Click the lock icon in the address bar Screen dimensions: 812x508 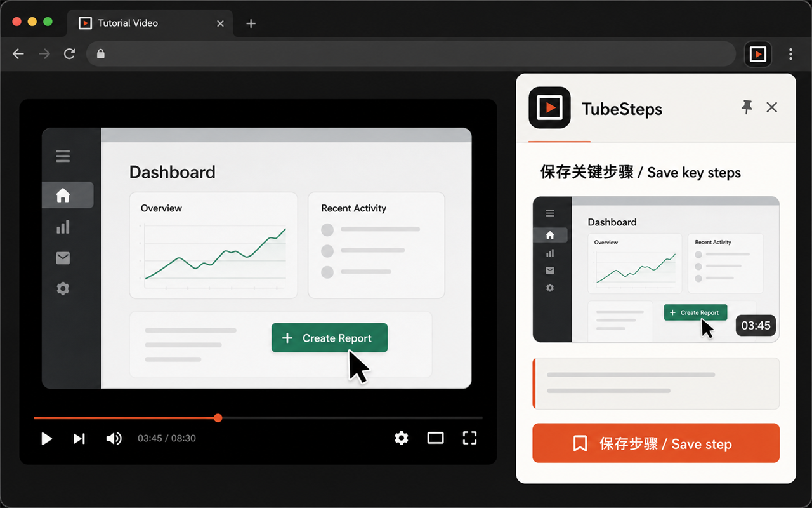100,54
